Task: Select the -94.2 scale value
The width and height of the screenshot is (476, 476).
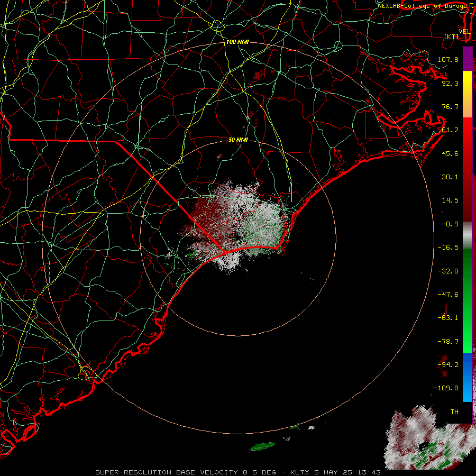Action: [448, 365]
